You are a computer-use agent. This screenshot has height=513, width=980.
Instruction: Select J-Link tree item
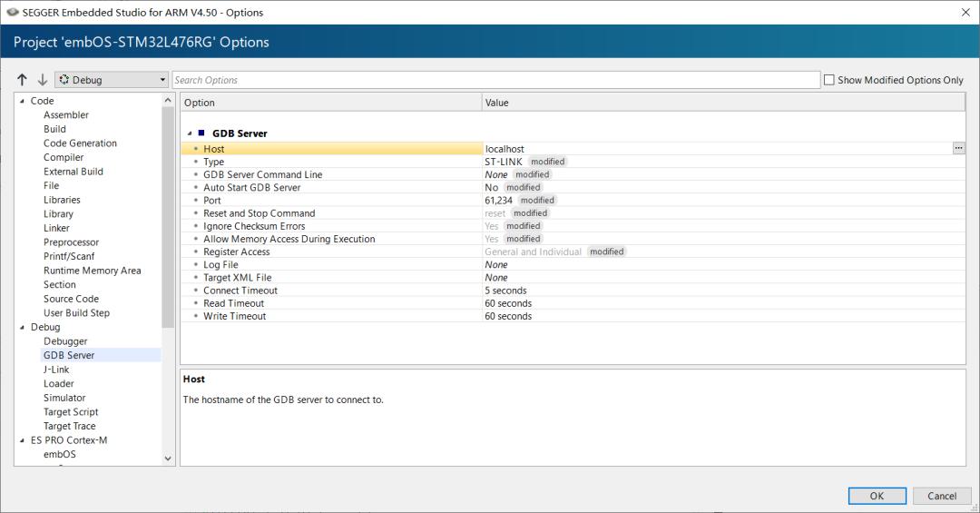55,370
